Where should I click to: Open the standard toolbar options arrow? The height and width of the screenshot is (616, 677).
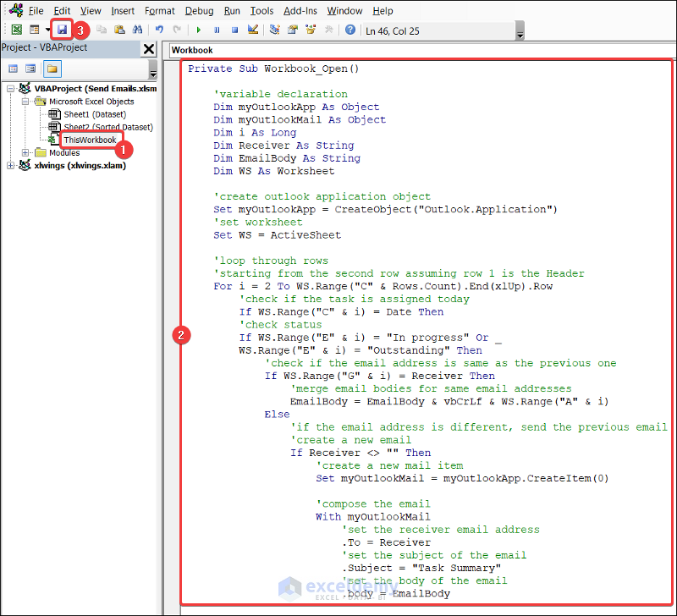click(x=520, y=30)
